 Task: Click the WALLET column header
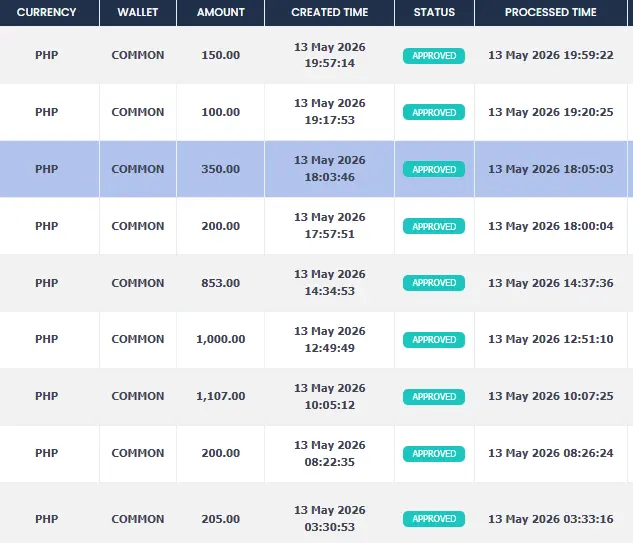138,12
